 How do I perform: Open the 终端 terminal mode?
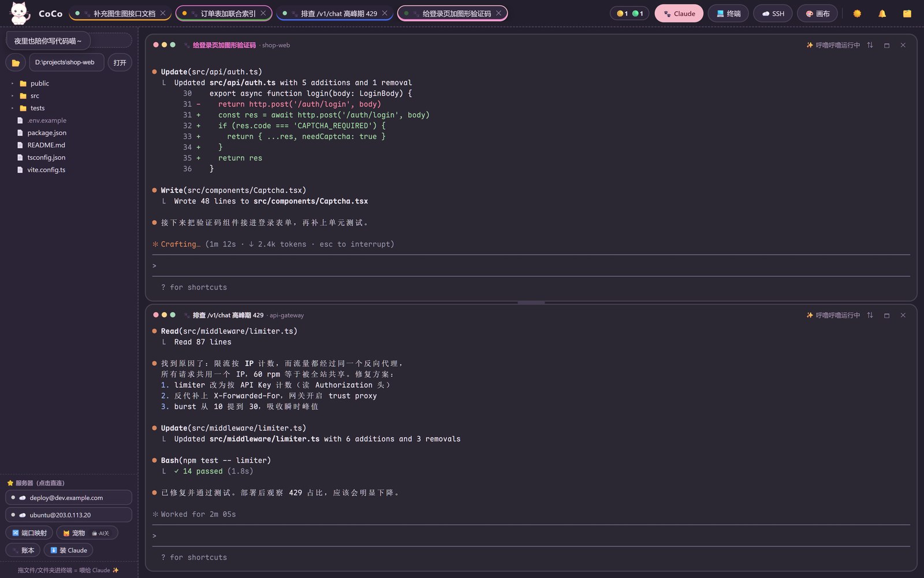[728, 13]
